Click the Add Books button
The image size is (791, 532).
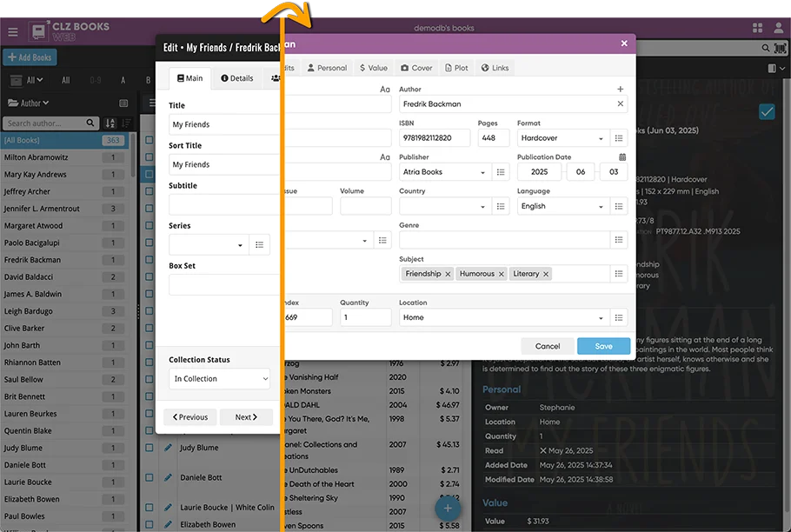pyautogui.click(x=30, y=57)
